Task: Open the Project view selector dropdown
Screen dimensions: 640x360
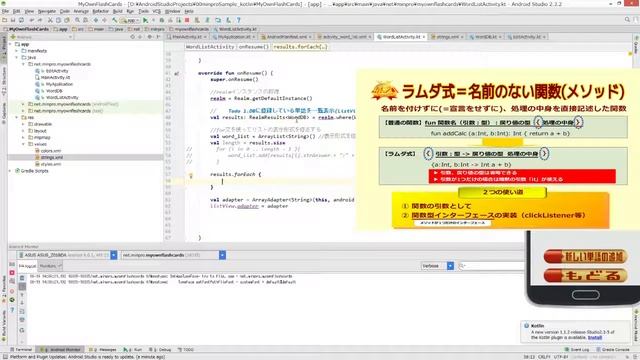Action: click(x=42, y=37)
